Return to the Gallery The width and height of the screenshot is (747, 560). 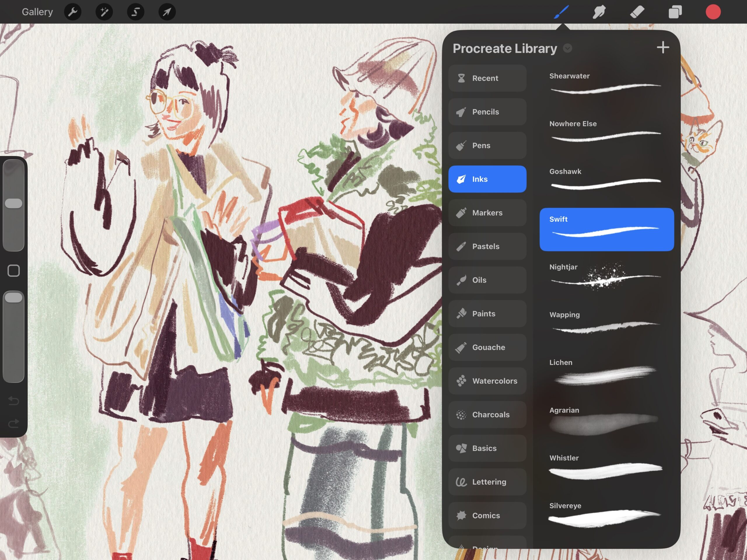point(37,12)
